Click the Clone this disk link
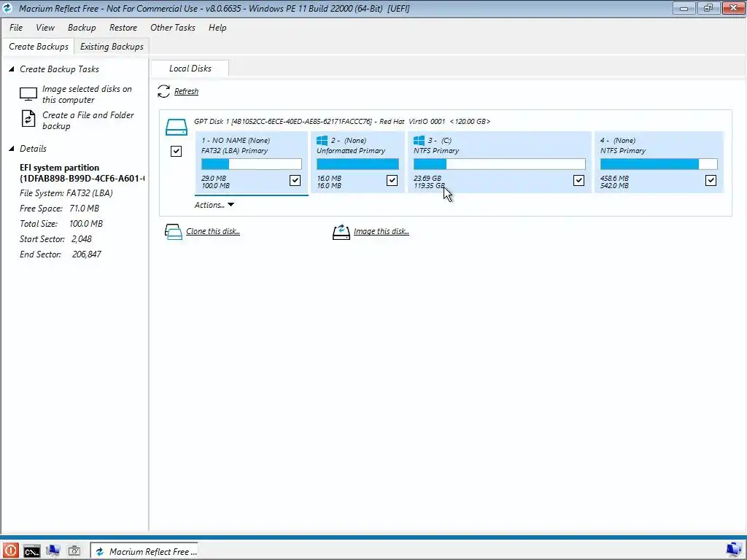This screenshot has height=560, width=747. pos(213,231)
